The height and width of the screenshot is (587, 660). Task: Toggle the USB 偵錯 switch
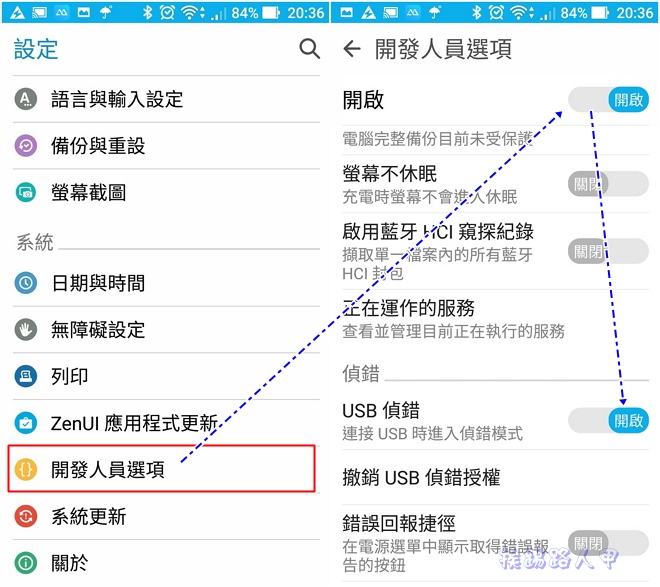click(x=608, y=420)
